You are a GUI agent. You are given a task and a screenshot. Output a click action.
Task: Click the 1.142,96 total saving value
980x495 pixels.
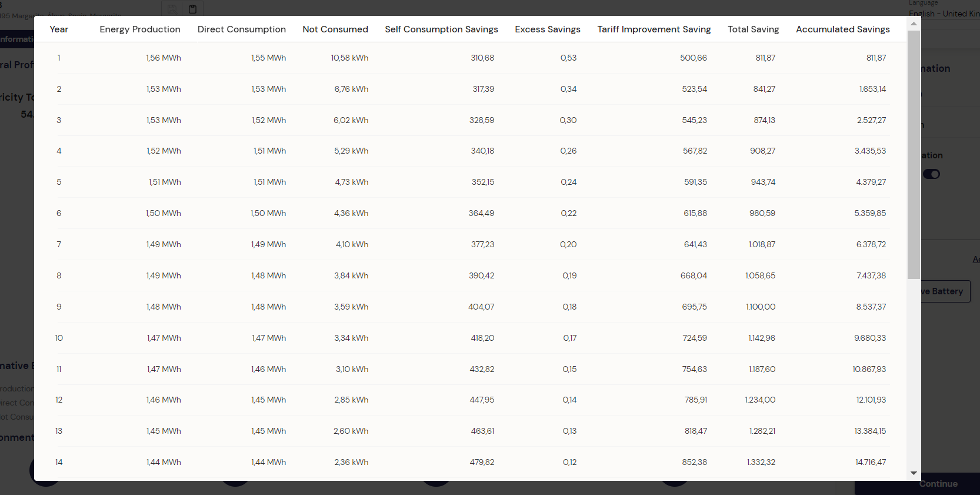coord(762,338)
